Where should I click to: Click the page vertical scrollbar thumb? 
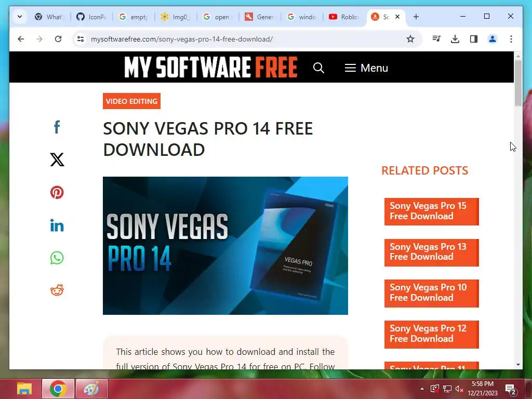518,83
